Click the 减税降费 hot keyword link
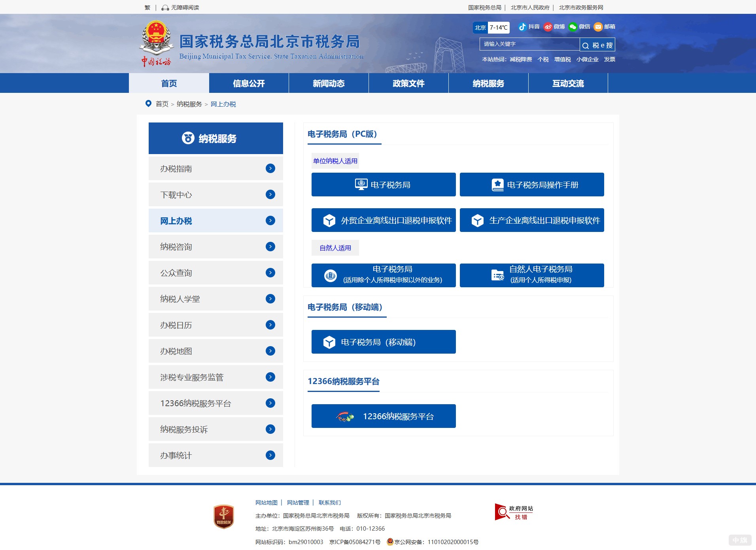This screenshot has height=550, width=756. 521,59
